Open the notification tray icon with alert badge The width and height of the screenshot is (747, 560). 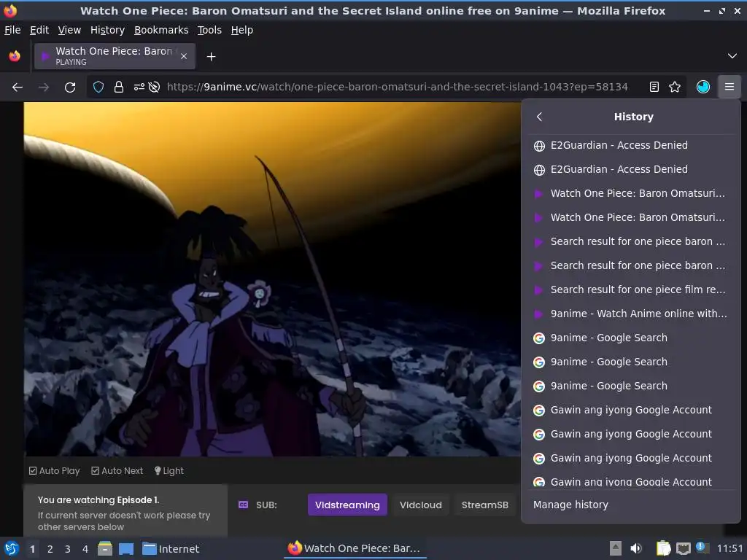click(x=702, y=548)
